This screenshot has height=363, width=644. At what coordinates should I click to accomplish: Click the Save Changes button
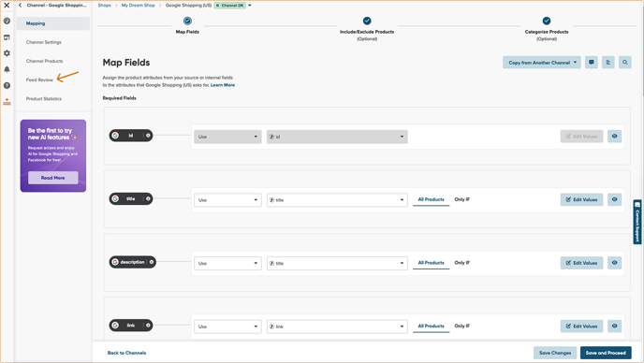point(555,353)
